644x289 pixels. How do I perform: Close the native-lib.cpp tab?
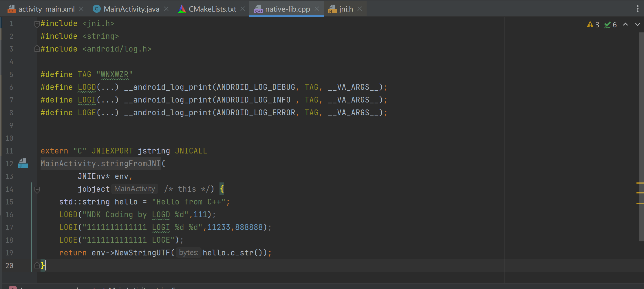pyautogui.click(x=317, y=9)
